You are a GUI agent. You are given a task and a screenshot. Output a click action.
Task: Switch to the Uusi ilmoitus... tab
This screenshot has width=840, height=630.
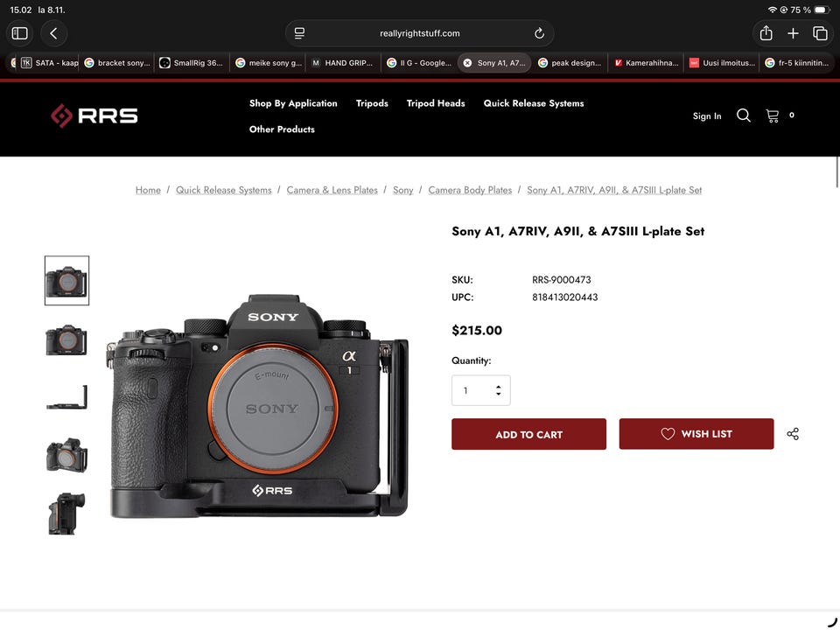[x=721, y=63]
